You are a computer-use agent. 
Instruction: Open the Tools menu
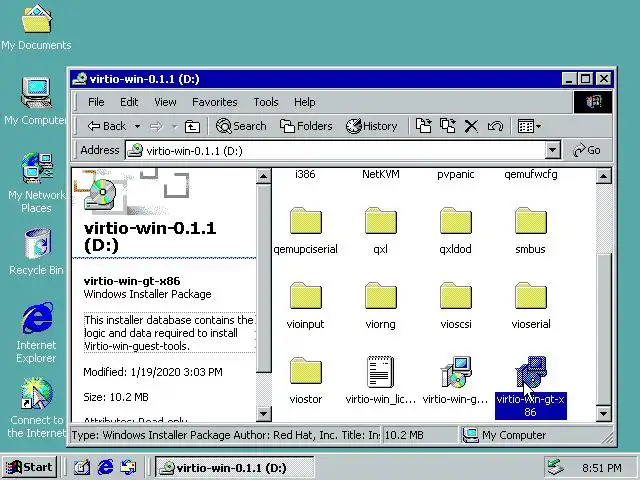click(x=266, y=102)
